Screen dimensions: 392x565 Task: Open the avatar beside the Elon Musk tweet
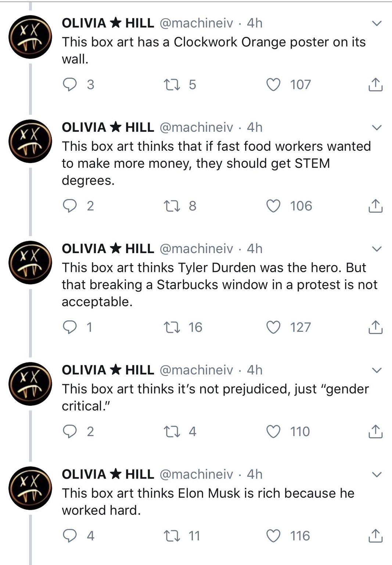click(x=30, y=488)
